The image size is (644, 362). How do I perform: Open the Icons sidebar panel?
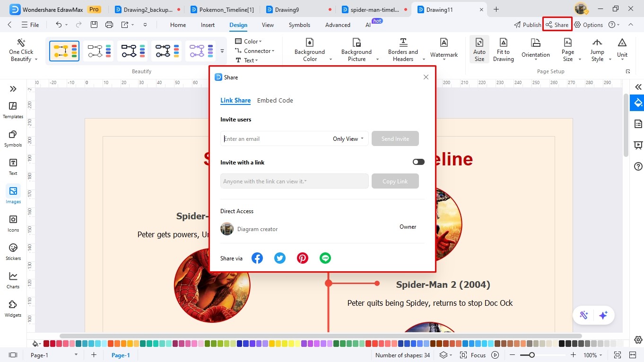[x=13, y=224]
